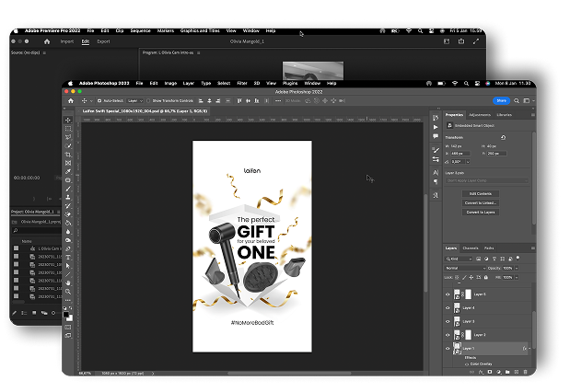Open Photoshop's Layer menu
Viewport: 570px width, 392px height.
pyautogui.click(x=188, y=83)
